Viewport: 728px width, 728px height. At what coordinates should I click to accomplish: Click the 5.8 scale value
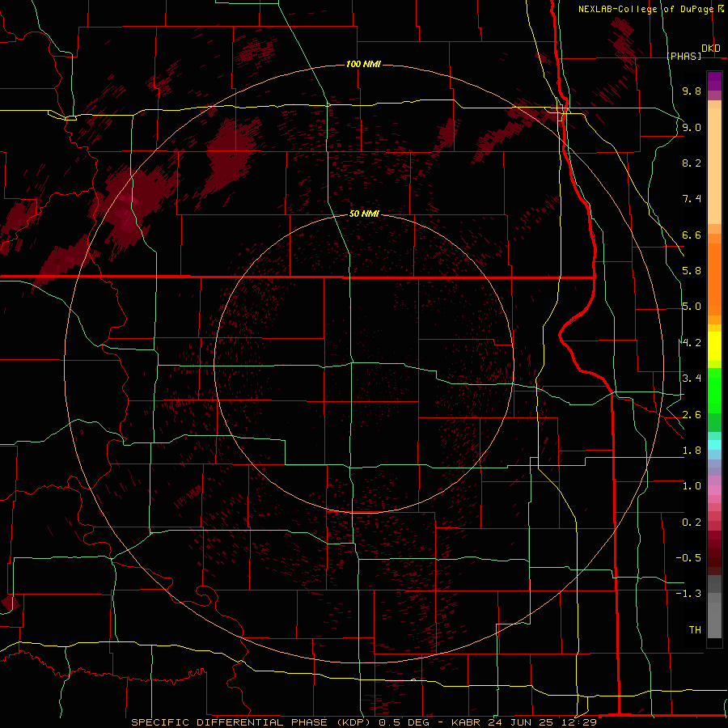692,271
